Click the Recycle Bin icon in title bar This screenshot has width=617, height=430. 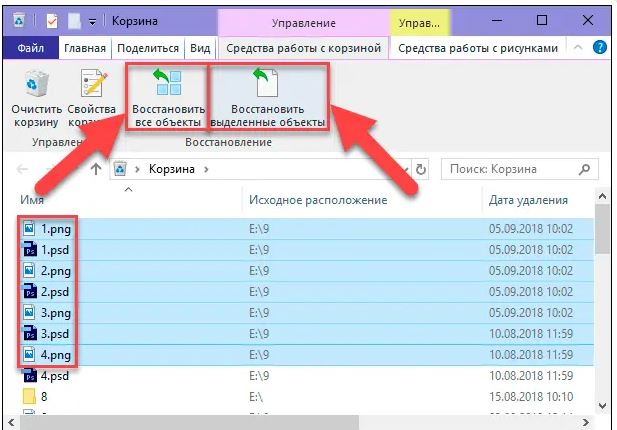coord(18,20)
